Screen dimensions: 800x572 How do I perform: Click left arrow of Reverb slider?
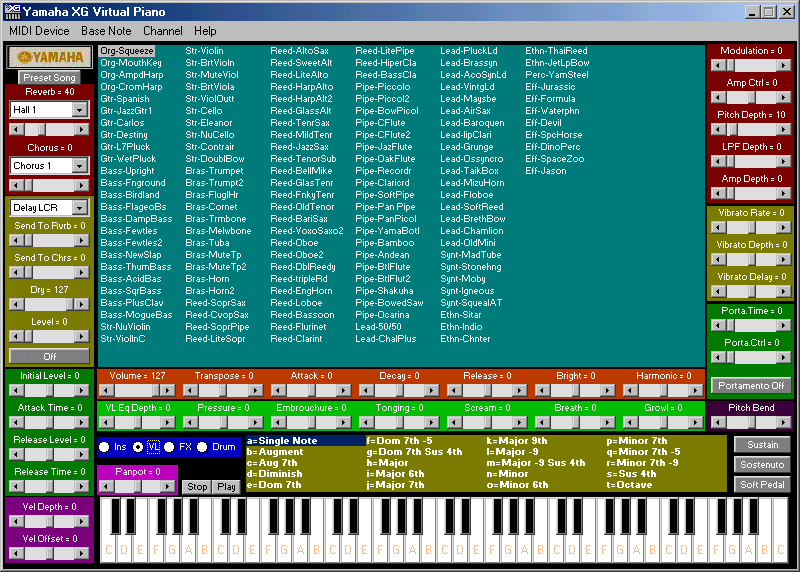click(x=17, y=130)
